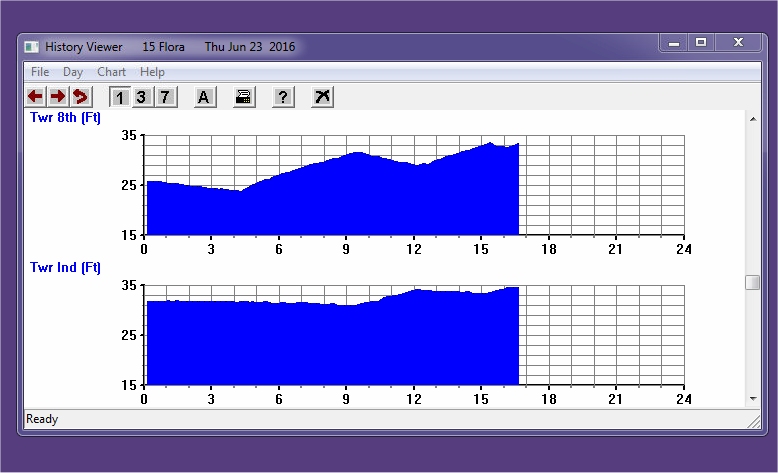Click the title bar text '15 Flora'
The image size is (778, 473).
[163, 47]
